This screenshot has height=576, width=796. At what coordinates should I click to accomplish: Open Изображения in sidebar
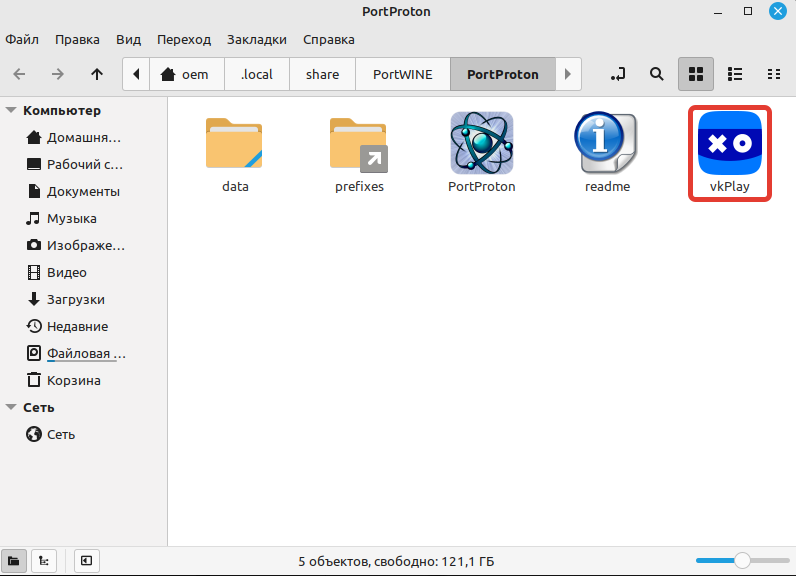[75, 246]
